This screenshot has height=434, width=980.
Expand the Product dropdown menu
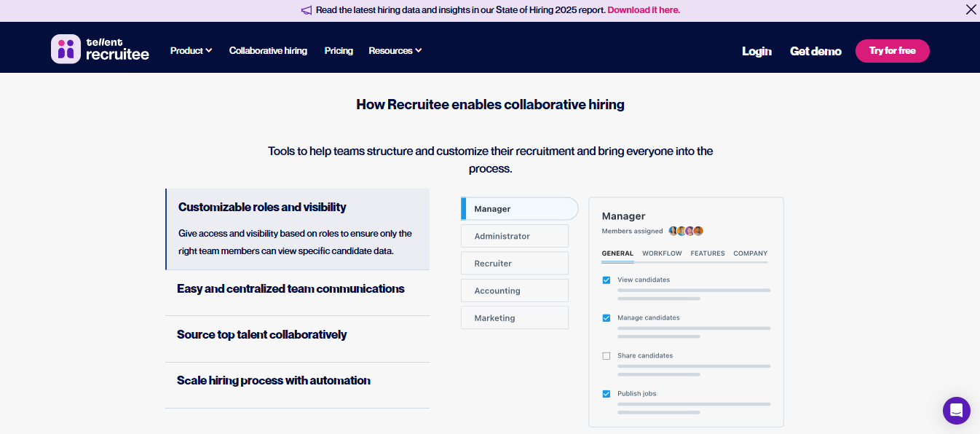[191, 50]
